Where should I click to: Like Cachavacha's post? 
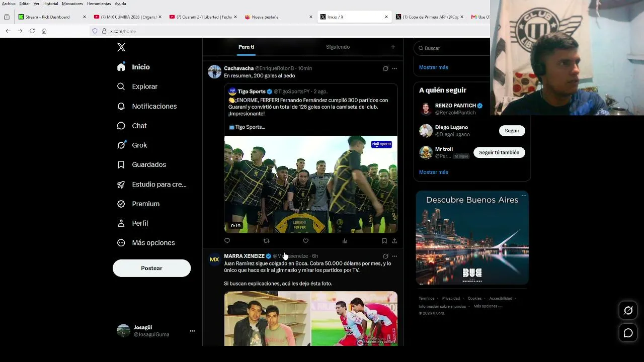tap(305, 241)
